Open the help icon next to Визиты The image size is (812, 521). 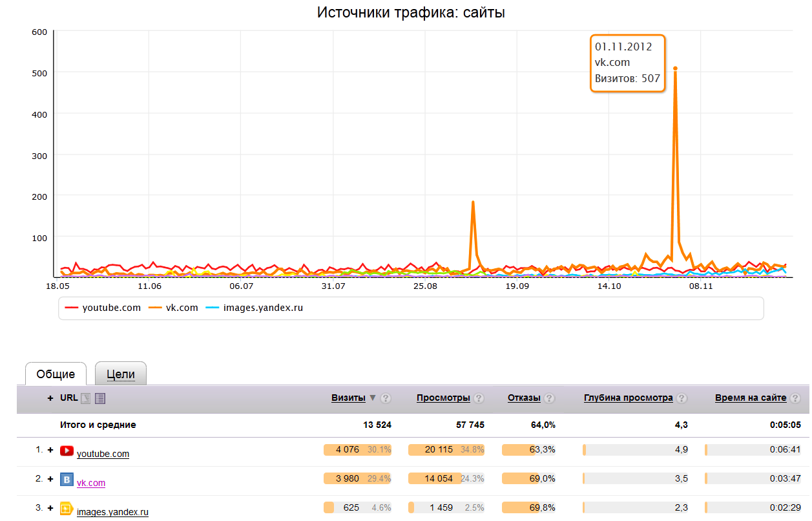click(x=386, y=398)
